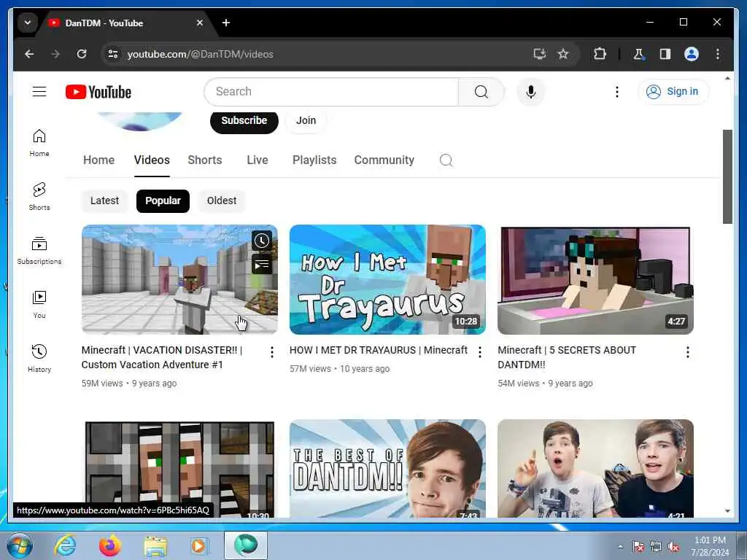Open Shorts from the sidebar

coord(39,196)
